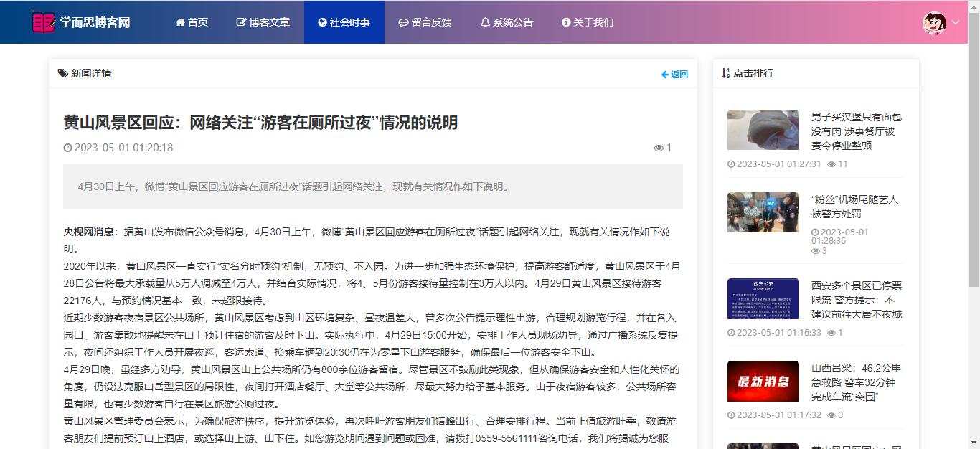Select the 社会时事 menu tab
The width and height of the screenshot is (980, 449).
(344, 22)
